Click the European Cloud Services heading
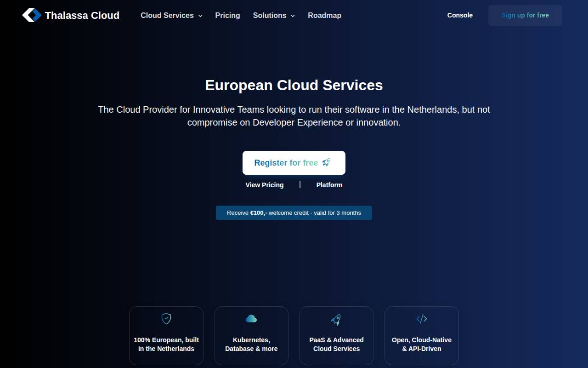588x368 pixels. pyautogui.click(x=294, y=85)
